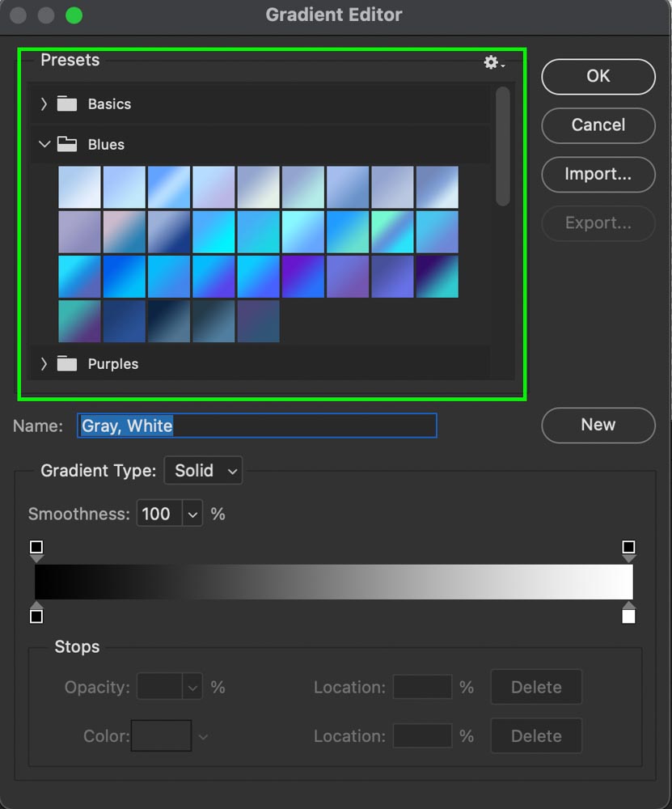Cancel the Gradient Editor dialog

coord(598,125)
